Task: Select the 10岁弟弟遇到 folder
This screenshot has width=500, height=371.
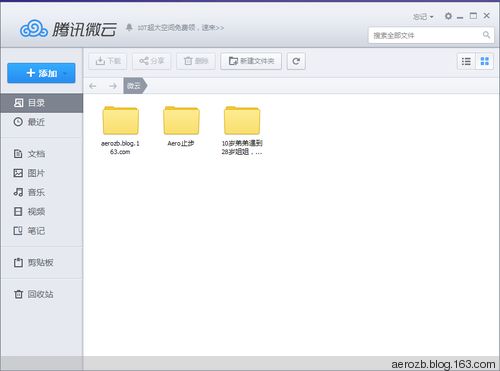Action: point(242,130)
